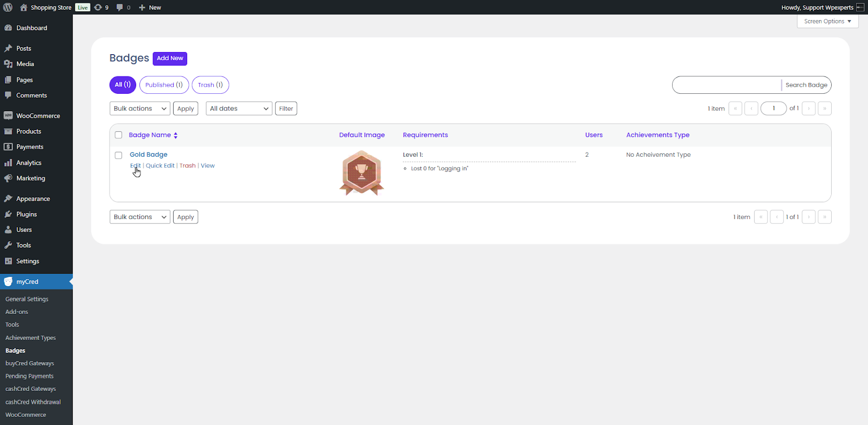Click the Add New badge button
Screen dimensions: 868x425
(170, 58)
